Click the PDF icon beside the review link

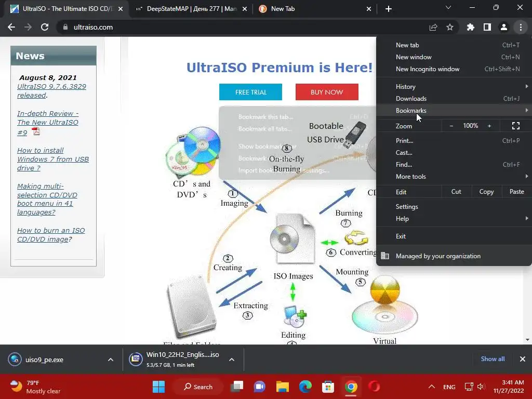(x=36, y=131)
